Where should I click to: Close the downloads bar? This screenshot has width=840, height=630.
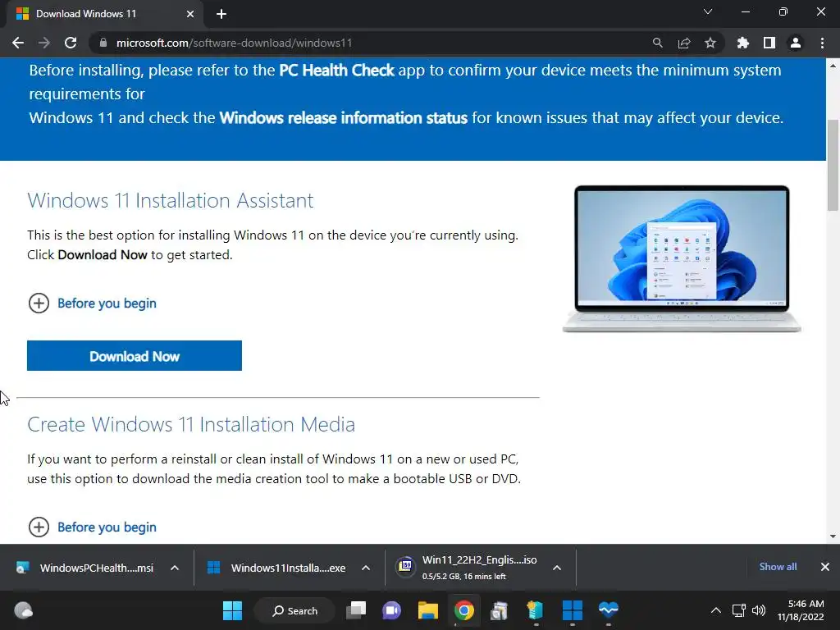click(825, 567)
